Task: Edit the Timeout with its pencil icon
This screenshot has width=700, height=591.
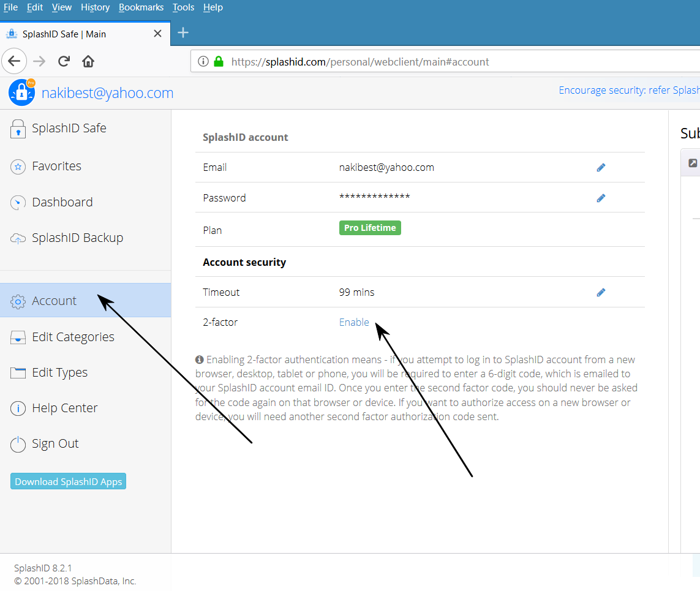Action: 601,292
